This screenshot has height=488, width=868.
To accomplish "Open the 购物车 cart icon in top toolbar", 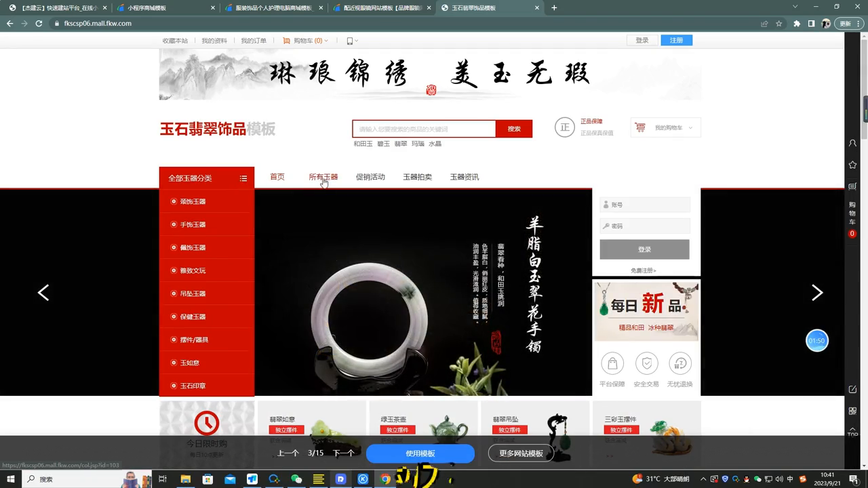I will [x=288, y=40].
